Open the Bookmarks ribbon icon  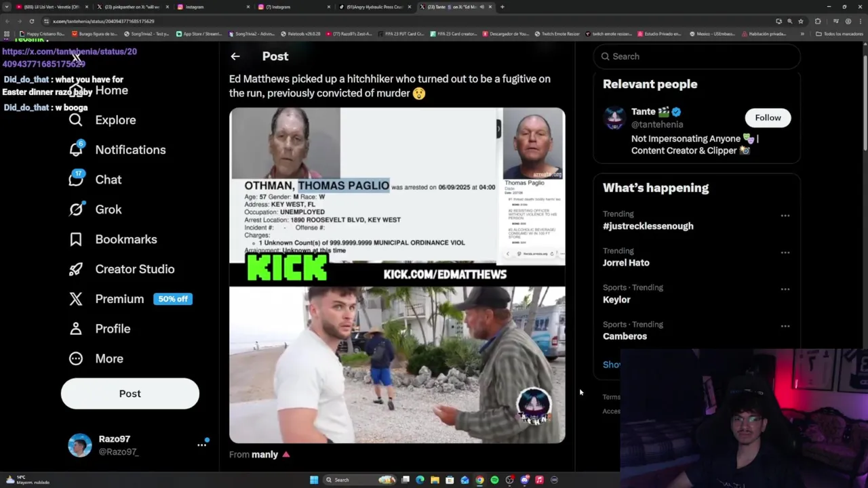[x=75, y=239]
